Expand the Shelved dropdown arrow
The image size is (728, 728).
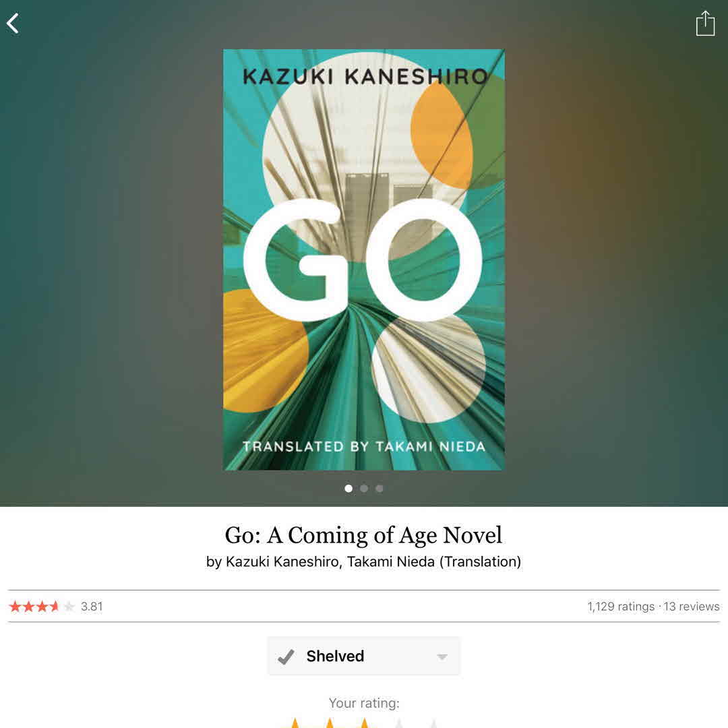coord(442,657)
